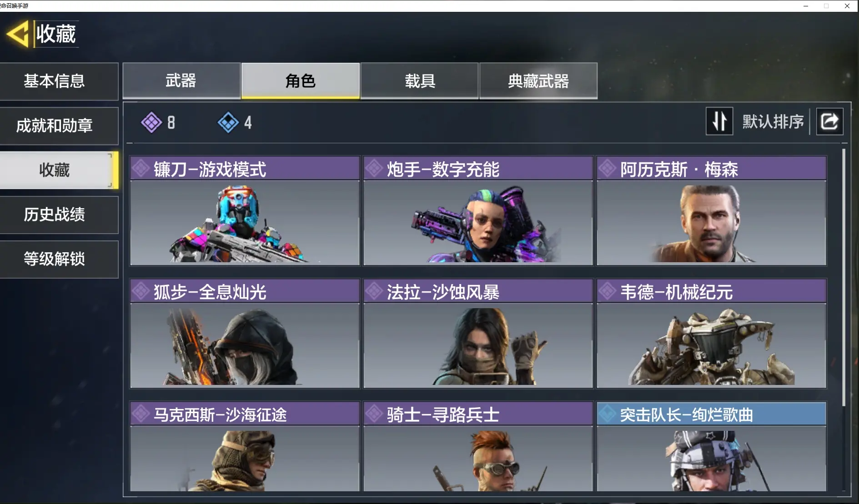This screenshot has width=859, height=504.
Task: Click the character list vertical scrollbar
Action: pyautogui.click(x=844, y=277)
